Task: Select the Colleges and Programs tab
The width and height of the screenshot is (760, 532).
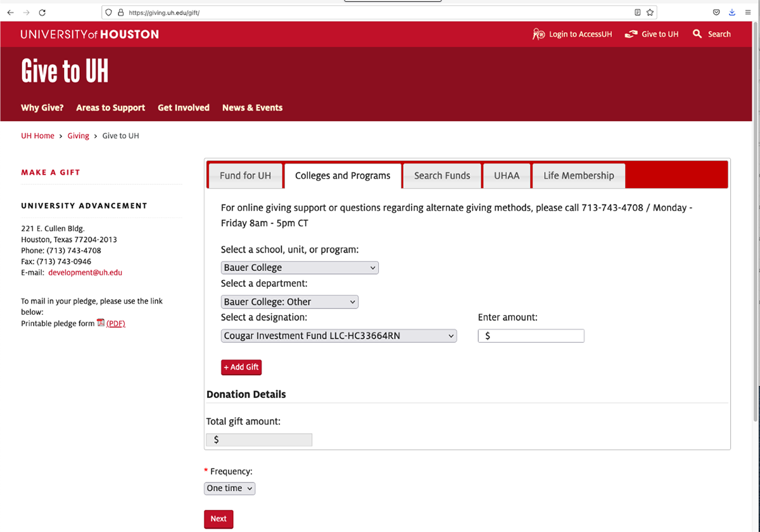Action: pos(343,175)
